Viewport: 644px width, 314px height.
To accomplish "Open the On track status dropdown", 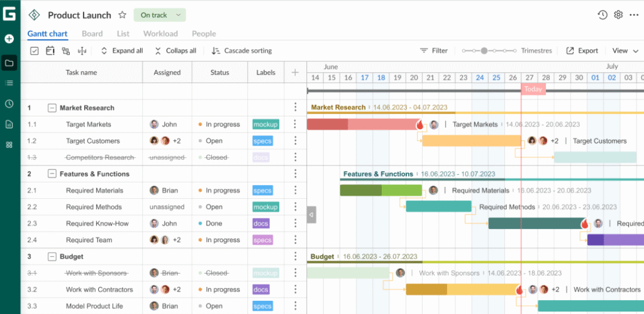I will click(160, 15).
